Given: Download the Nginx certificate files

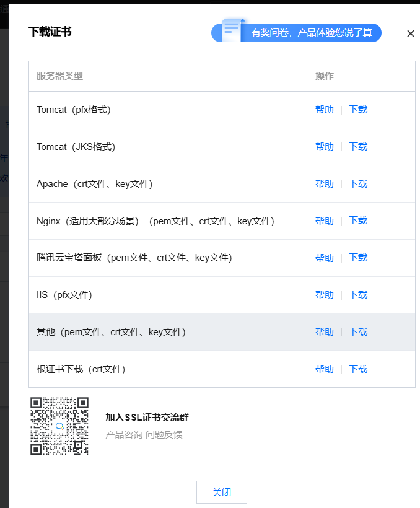Looking at the screenshot, I should pyautogui.click(x=358, y=221).
